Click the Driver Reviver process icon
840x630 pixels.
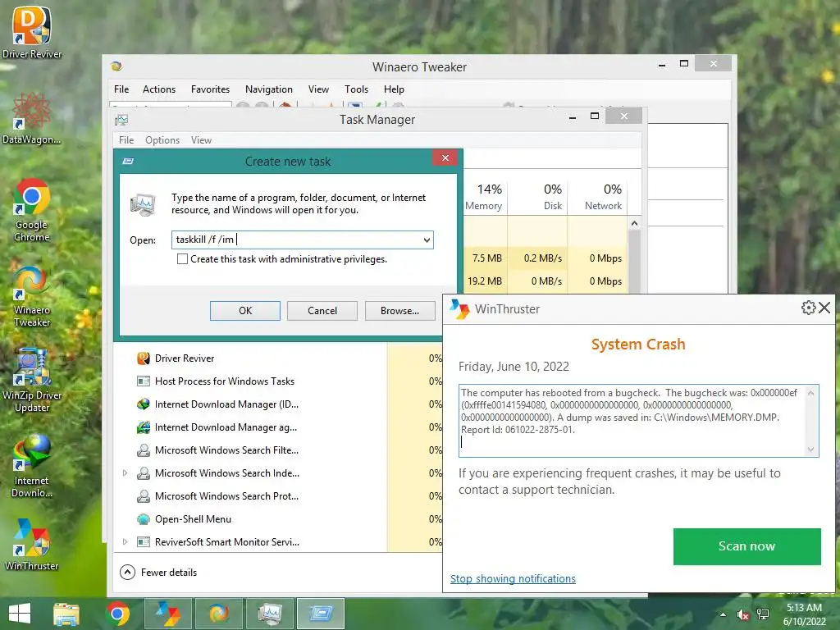tap(143, 358)
